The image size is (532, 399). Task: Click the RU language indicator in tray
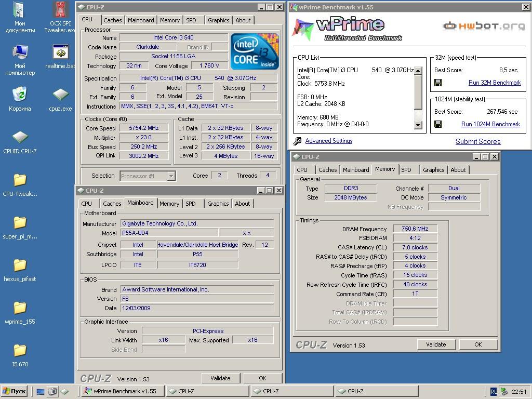coord(494,392)
